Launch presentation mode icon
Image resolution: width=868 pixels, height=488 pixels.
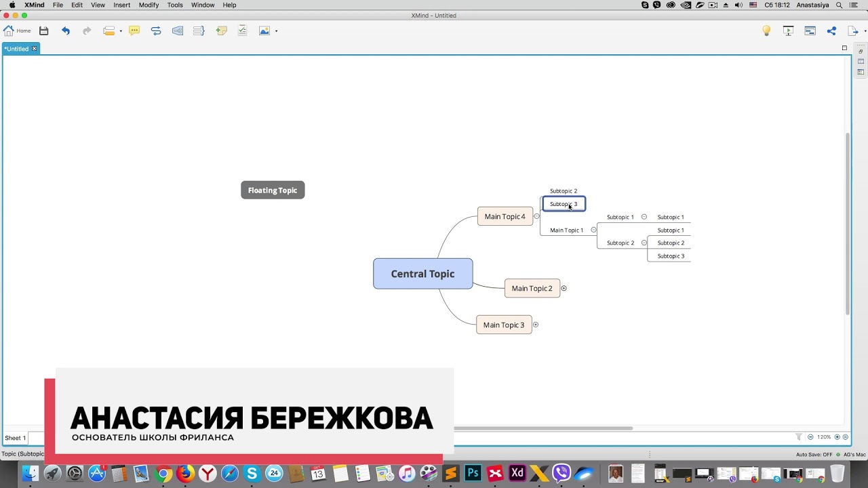pyautogui.click(x=788, y=30)
